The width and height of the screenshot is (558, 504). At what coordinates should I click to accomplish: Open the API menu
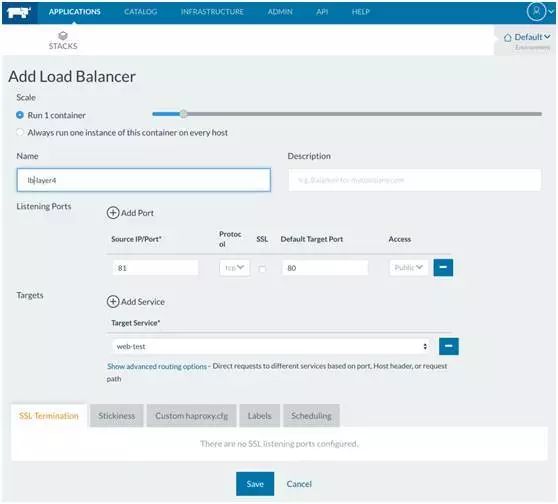point(322,12)
